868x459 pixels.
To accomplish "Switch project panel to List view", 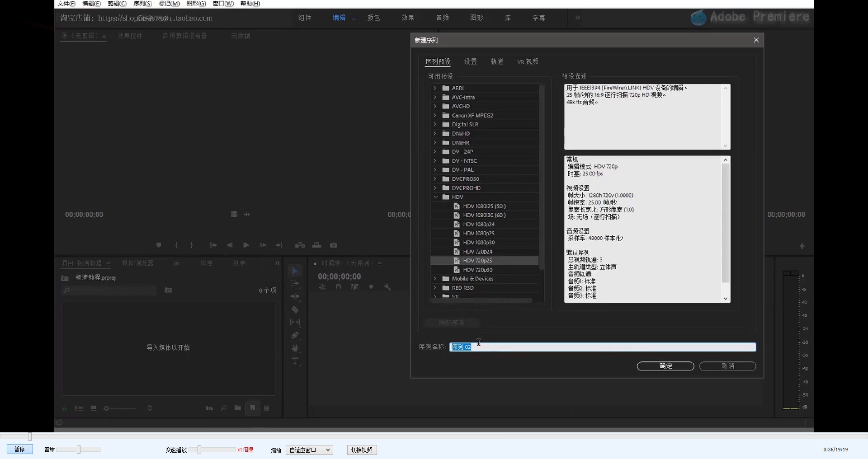I will click(x=79, y=408).
